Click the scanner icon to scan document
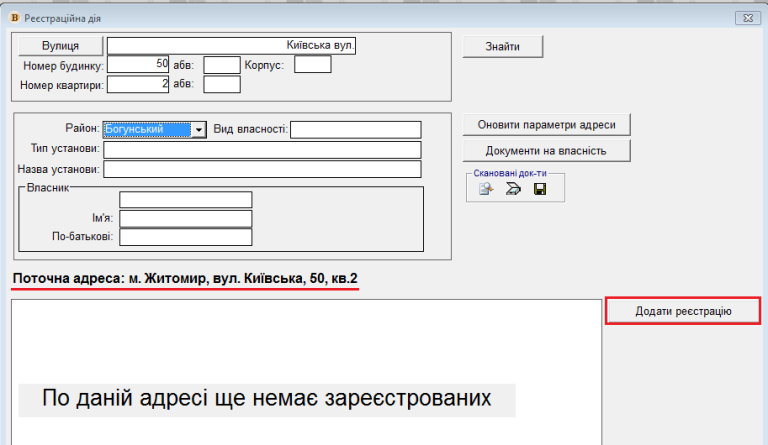768x445 pixels. (x=513, y=189)
